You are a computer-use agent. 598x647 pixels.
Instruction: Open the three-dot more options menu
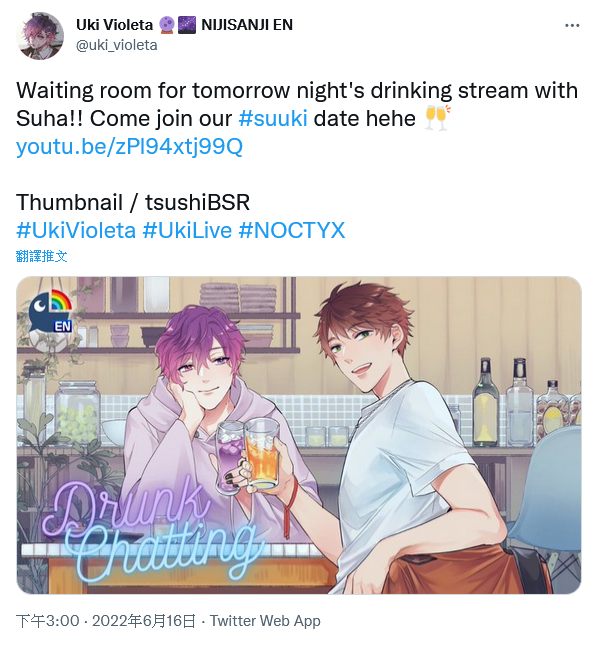click(x=572, y=26)
